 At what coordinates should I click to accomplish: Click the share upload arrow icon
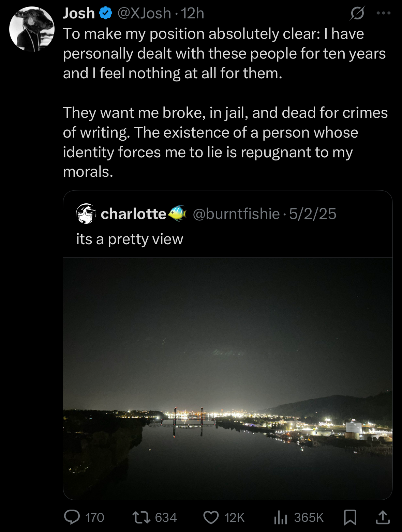[x=383, y=517]
